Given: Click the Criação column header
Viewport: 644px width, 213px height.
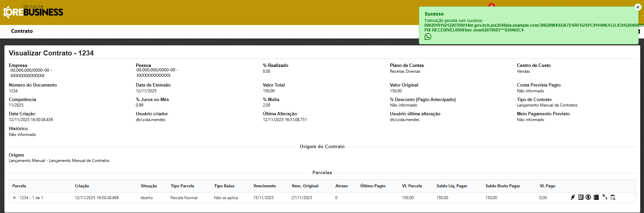Looking at the screenshot, I should (x=82, y=186).
